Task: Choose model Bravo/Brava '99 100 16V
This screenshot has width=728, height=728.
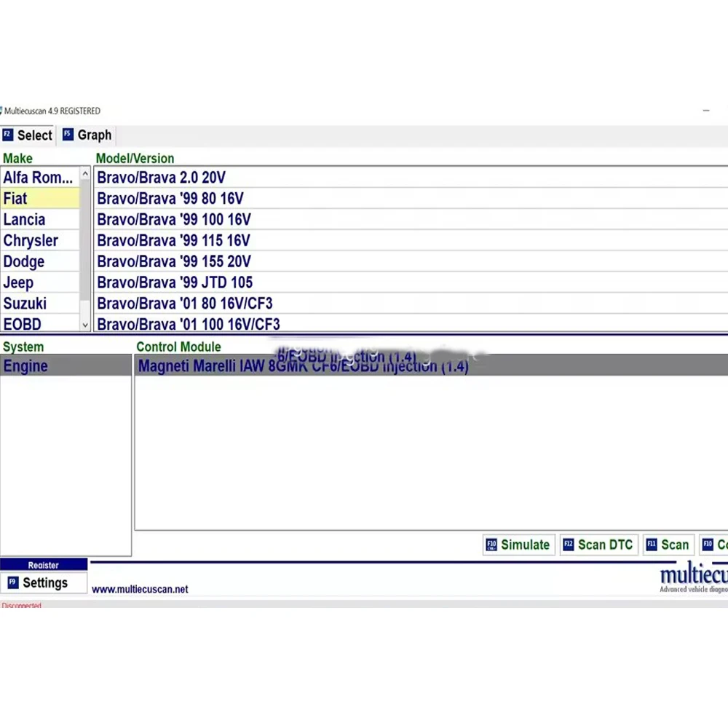Action: [x=411, y=219]
